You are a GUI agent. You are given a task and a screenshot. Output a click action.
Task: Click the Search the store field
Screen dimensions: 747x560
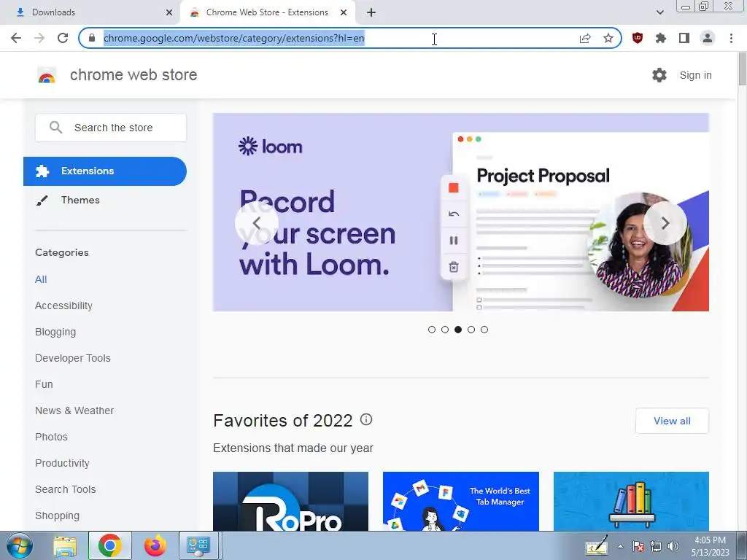click(x=111, y=128)
